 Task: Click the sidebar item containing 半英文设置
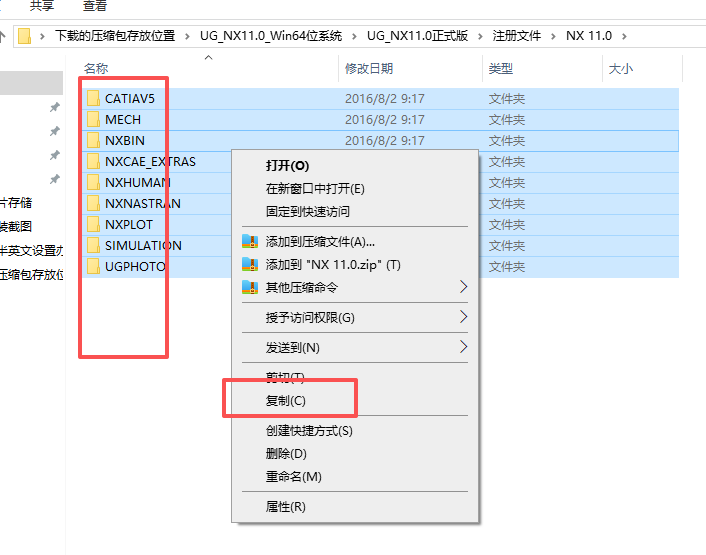pyautogui.click(x=32, y=250)
